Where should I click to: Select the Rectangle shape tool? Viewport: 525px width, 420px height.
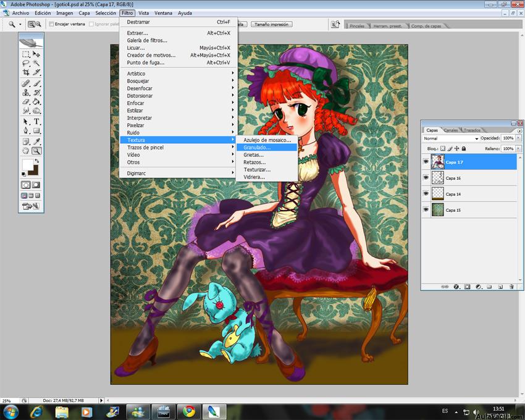[36, 130]
